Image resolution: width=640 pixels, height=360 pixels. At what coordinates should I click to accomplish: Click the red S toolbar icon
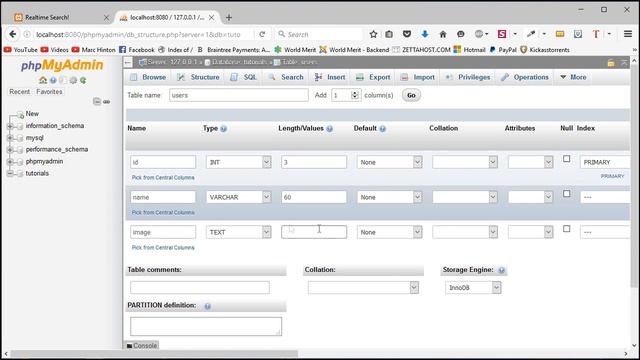(502, 34)
